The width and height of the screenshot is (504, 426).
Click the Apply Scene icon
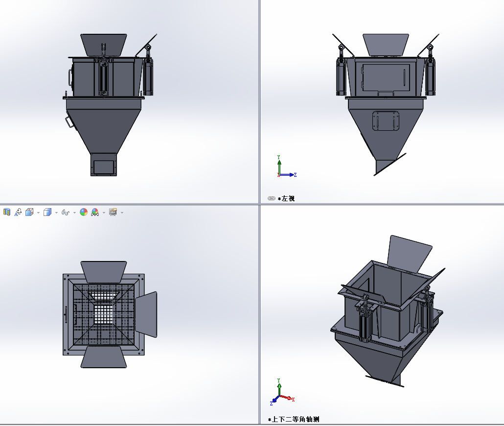95,212
